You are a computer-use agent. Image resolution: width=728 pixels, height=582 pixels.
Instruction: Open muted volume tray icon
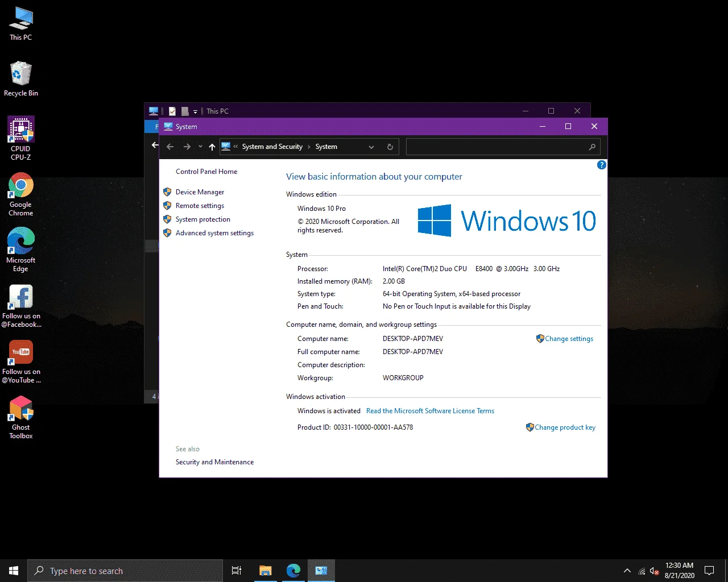pos(655,571)
